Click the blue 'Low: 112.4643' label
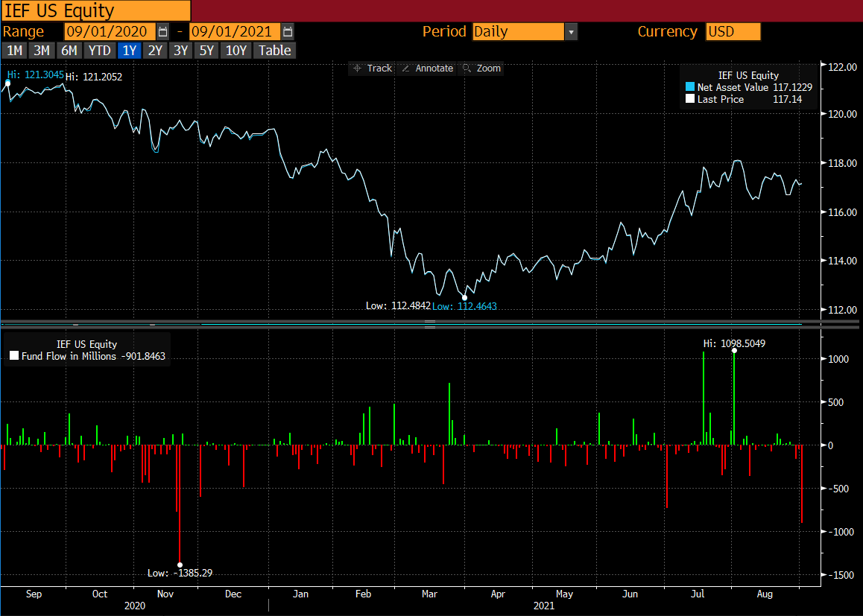 pos(464,306)
